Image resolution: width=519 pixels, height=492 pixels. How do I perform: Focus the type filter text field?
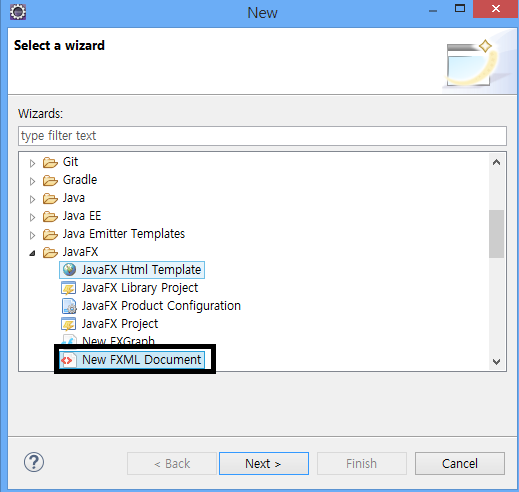262,136
